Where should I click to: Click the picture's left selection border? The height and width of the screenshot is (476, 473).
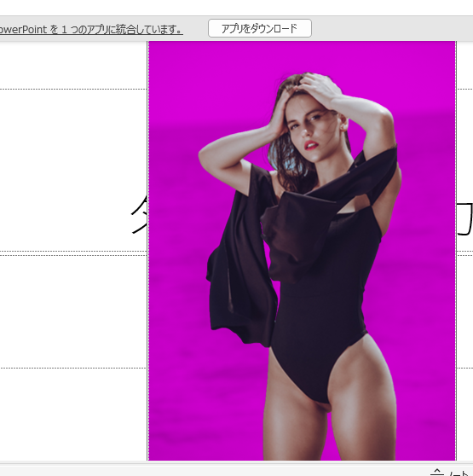(x=148, y=251)
